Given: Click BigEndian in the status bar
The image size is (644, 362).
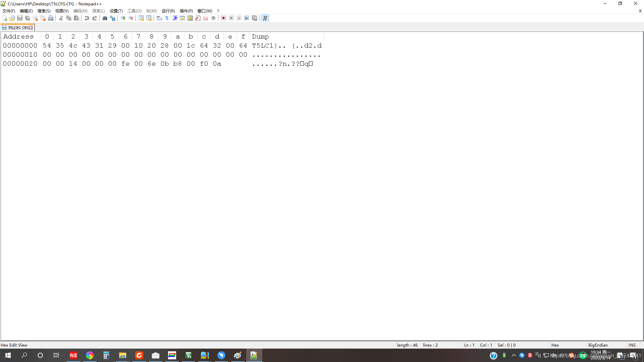Looking at the screenshot, I should pos(598,345).
